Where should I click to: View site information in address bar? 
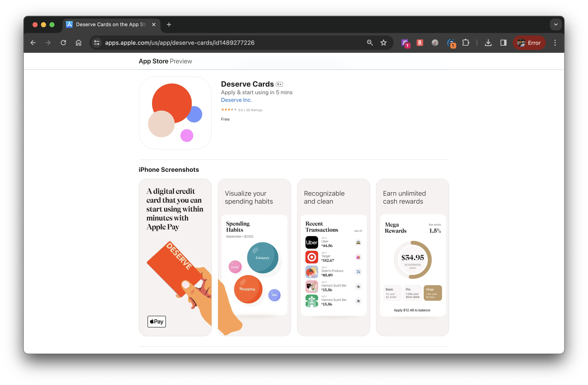(x=97, y=43)
